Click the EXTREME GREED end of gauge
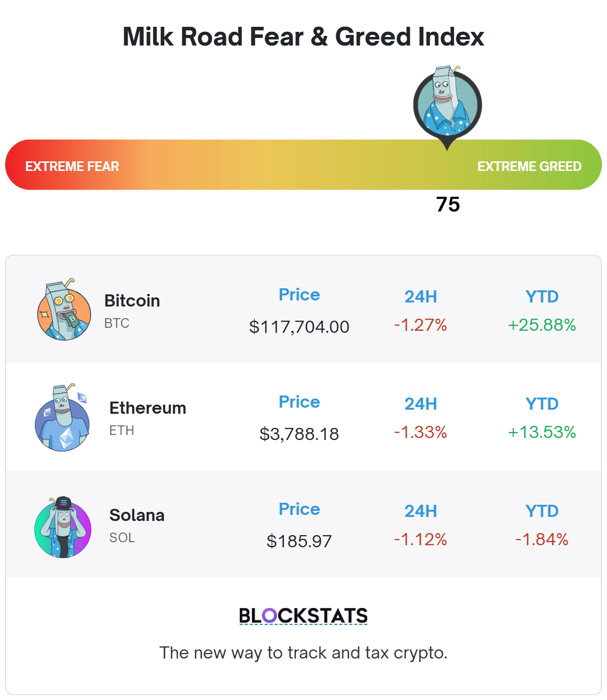Image resolution: width=607 pixels, height=700 pixels. tap(529, 166)
